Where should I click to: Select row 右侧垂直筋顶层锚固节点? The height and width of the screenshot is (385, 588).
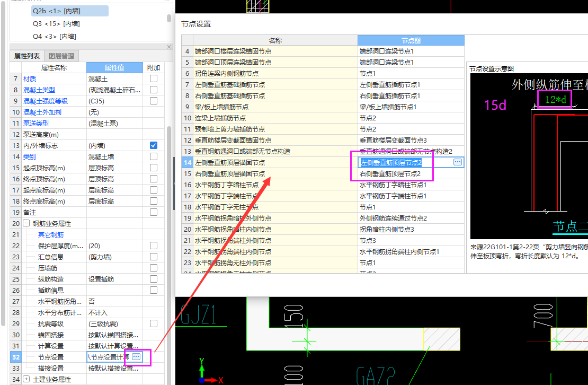[275, 173]
